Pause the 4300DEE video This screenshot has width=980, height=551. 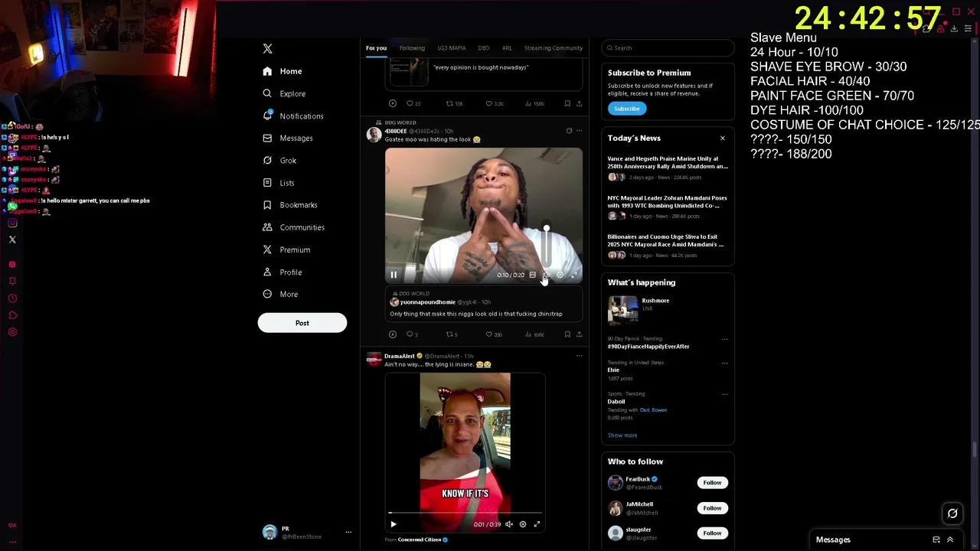[394, 275]
